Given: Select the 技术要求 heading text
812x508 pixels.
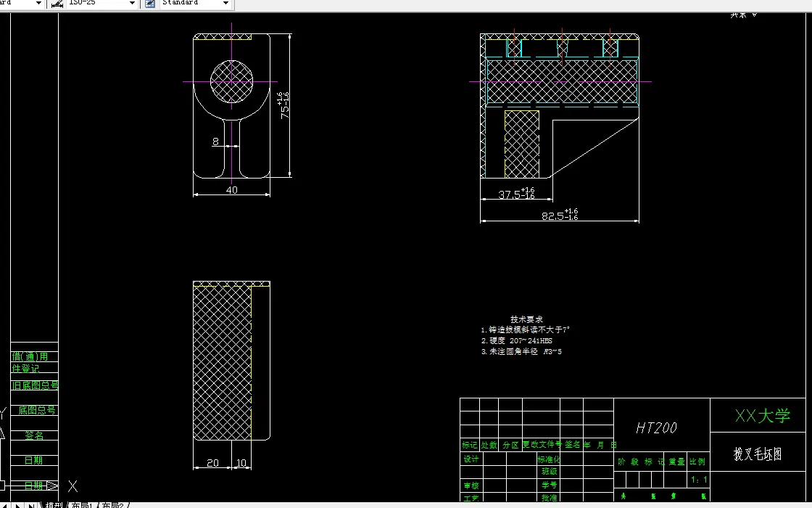Looking at the screenshot, I should [x=526, y=319].
